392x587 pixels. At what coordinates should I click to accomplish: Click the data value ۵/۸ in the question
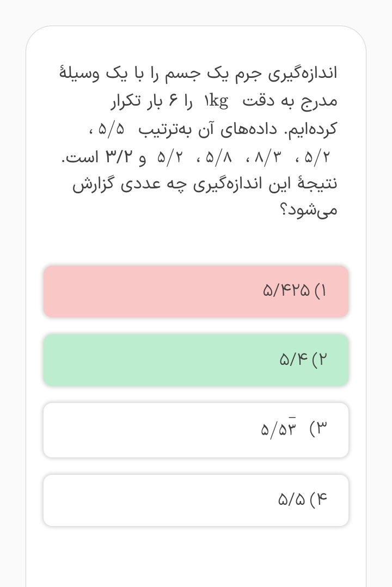coord(219,157)
